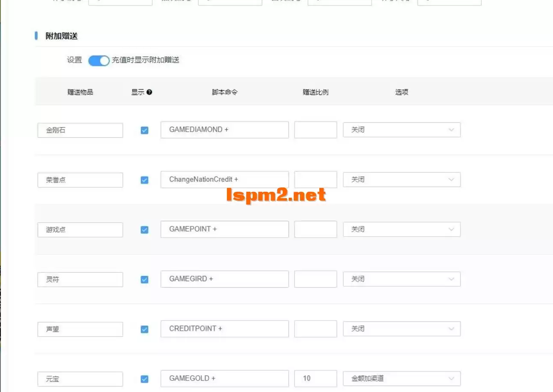
Task: Click the 金刚石 item name field
Action: [x=80, y=130]
